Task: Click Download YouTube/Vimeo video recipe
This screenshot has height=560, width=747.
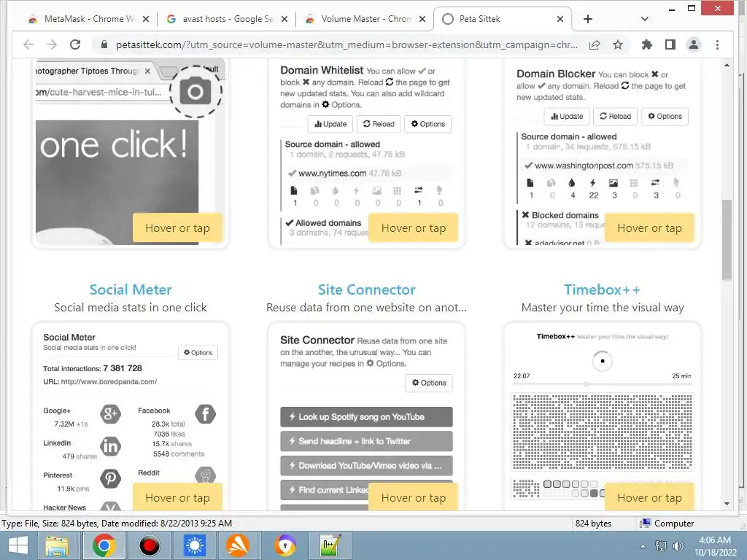Action: click(366, 466)
